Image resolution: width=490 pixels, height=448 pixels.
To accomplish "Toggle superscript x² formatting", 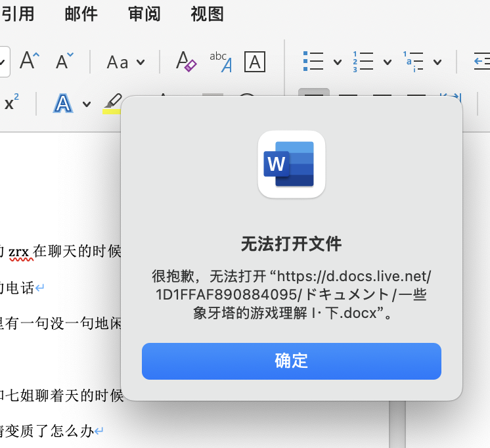I will click(x=12, y=102).
